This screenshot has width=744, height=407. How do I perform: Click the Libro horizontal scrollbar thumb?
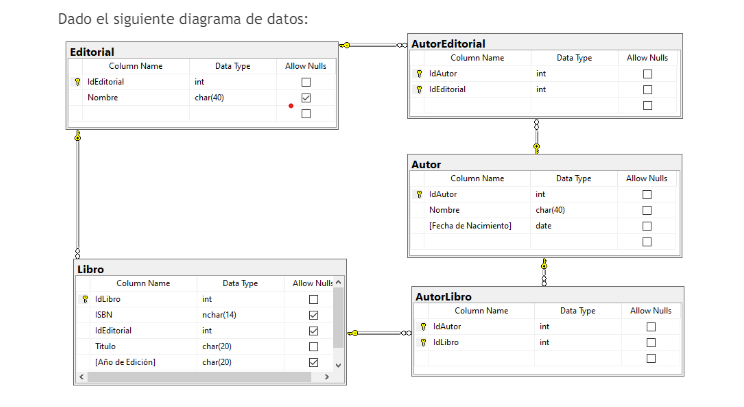tap(199, 377)
